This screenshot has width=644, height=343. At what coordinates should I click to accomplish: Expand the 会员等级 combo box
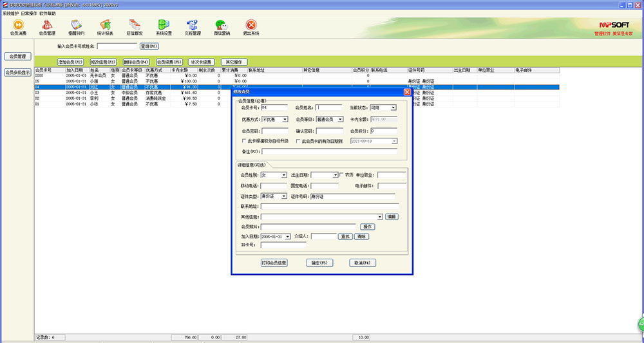[339, 119]
